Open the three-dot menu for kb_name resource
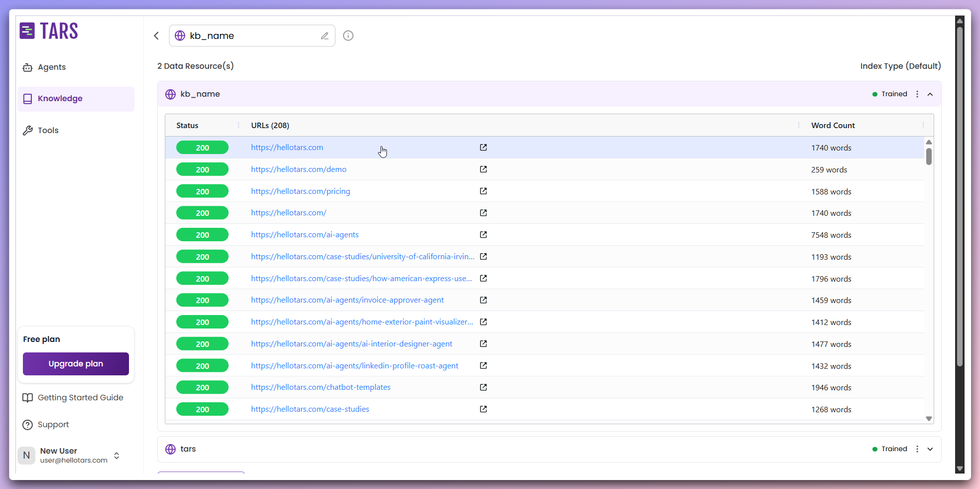 click(x=917, y=94)
